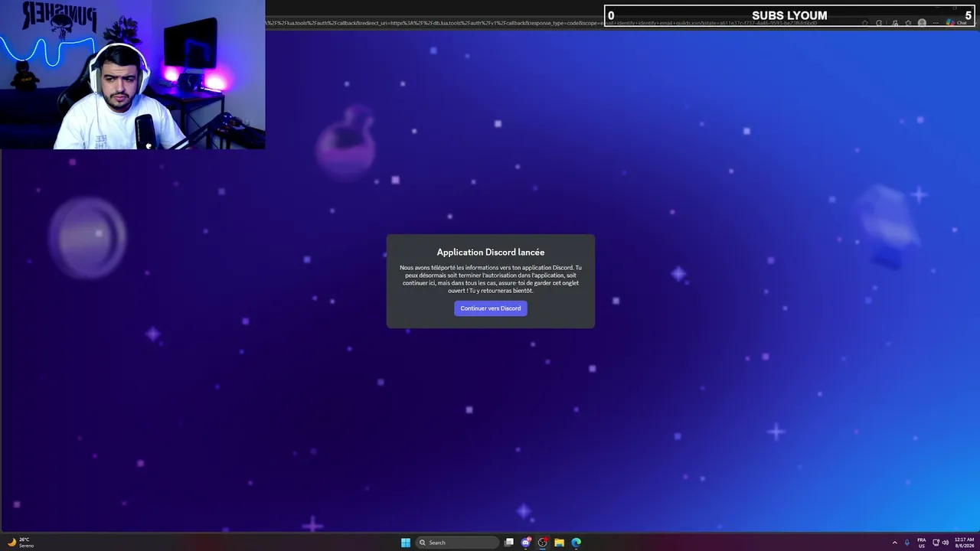
Task: Click the browser address bar URL
Action: click(541, 23)
